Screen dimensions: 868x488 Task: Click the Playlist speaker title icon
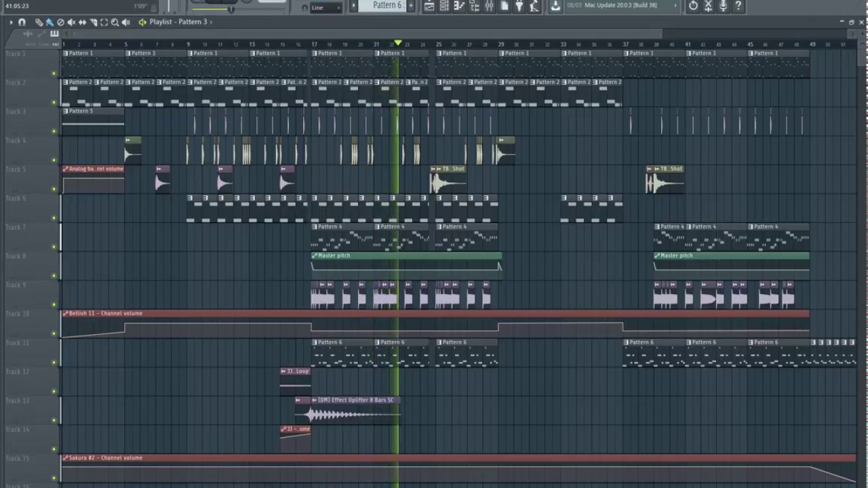142,22
